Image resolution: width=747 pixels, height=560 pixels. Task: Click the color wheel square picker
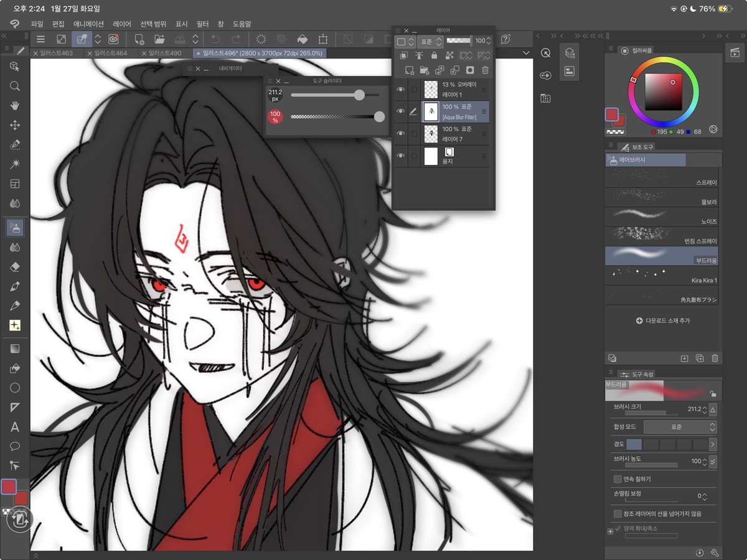click(663, 91)
